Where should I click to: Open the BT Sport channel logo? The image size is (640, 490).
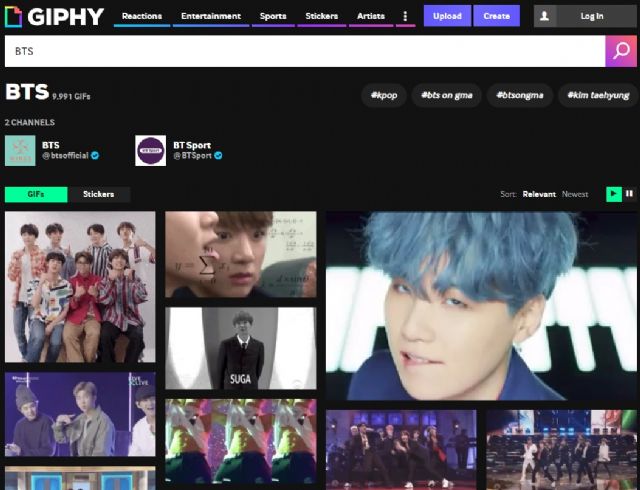[151, 151]
